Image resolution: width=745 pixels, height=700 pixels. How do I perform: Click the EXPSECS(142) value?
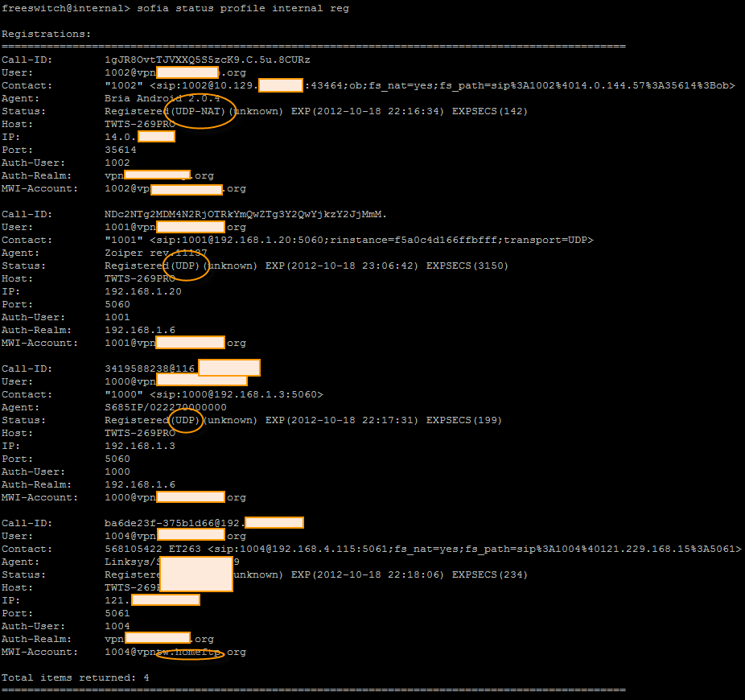tap(489, 111)
